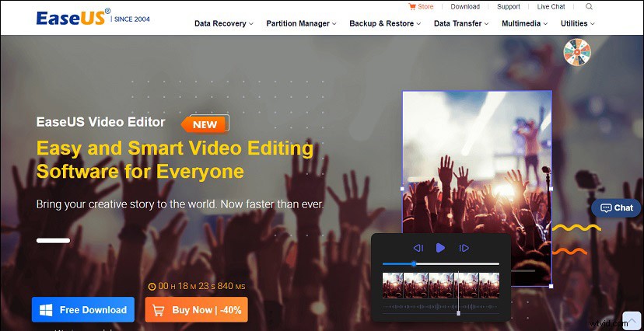Click the previous frame control
Screen dimensions: 644x331
(418, 248)
